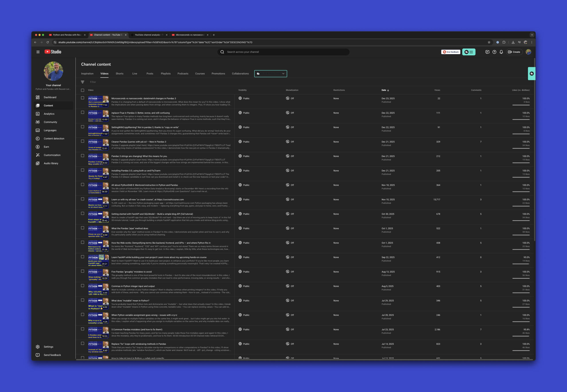Open the browser extensions puzzle icon

504,42
